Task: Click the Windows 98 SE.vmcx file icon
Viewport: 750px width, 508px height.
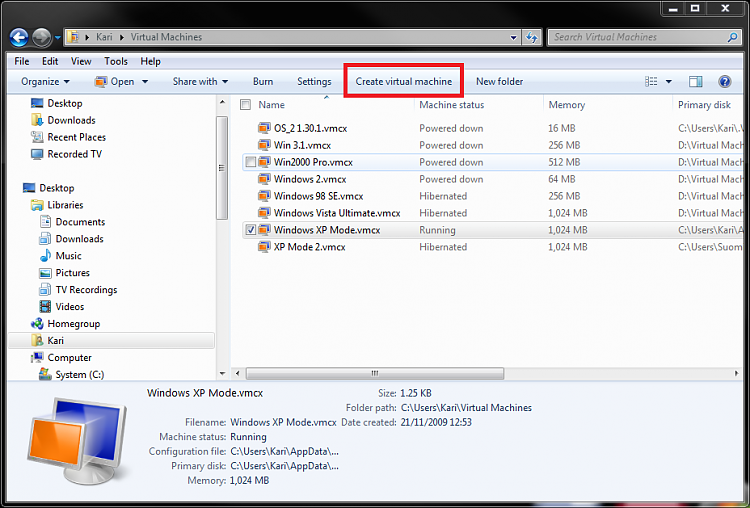Action: pos(264,196)
